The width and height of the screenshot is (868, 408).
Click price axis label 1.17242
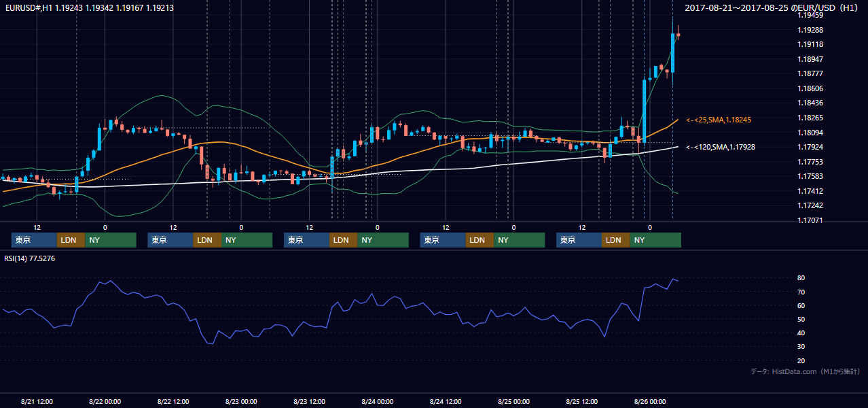click(810, 205)
